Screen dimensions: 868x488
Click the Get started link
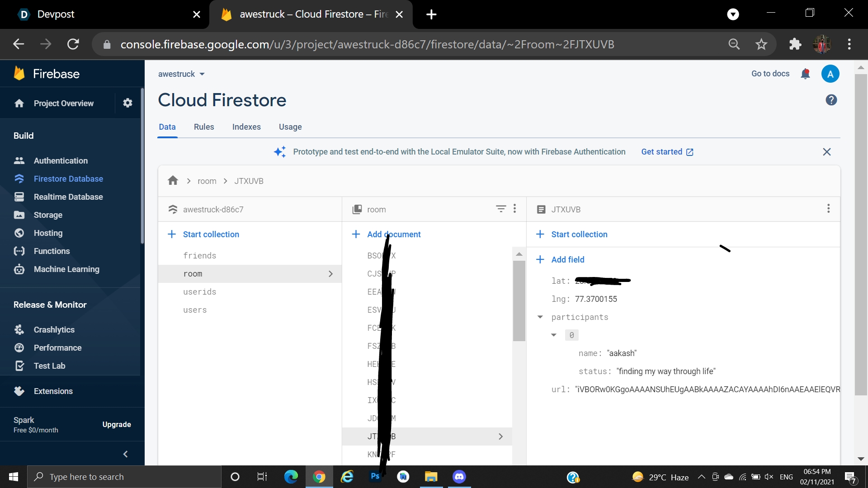click(667, 152)
